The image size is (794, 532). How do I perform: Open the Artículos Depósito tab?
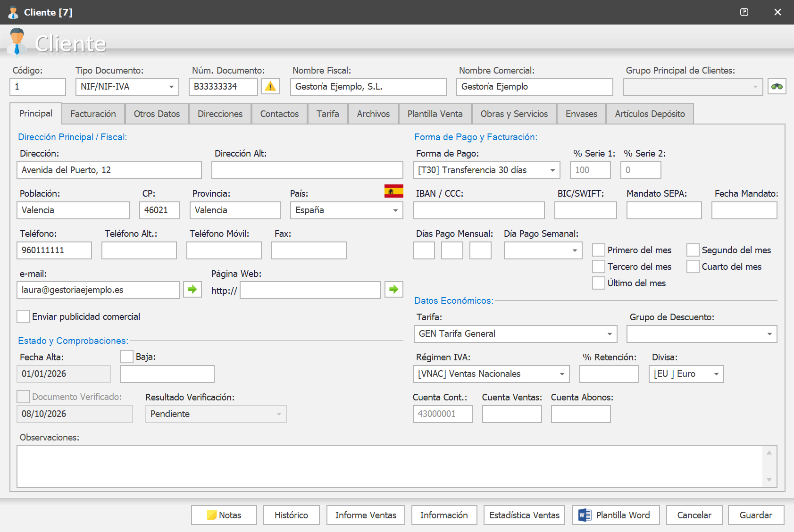(650, 114)
